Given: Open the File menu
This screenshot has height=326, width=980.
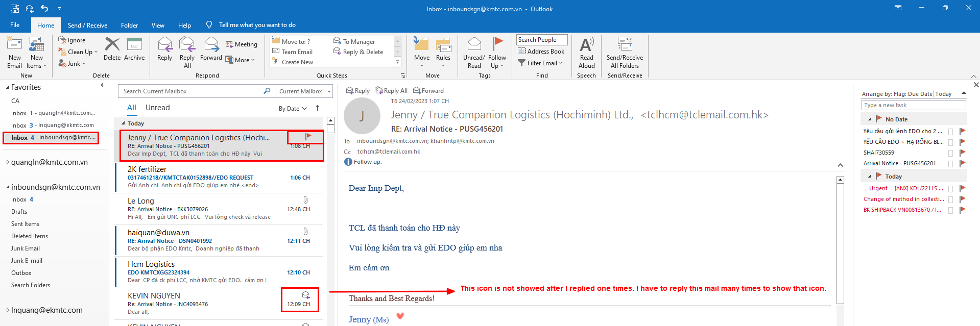Looking at the screenshot, I should tap(15, 25).
